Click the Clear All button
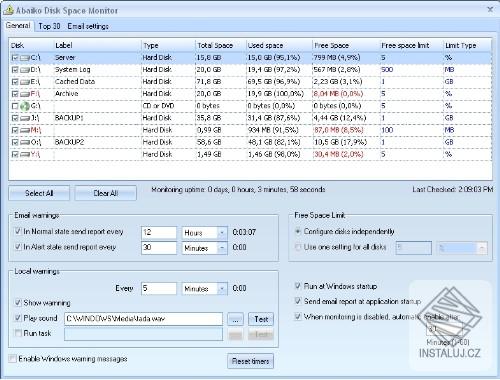500x380 pixels. [x=106, y=193]
